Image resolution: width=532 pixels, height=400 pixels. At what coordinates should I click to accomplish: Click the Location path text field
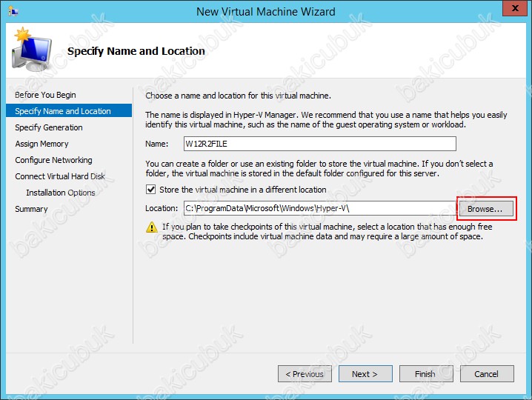[319, 209]
